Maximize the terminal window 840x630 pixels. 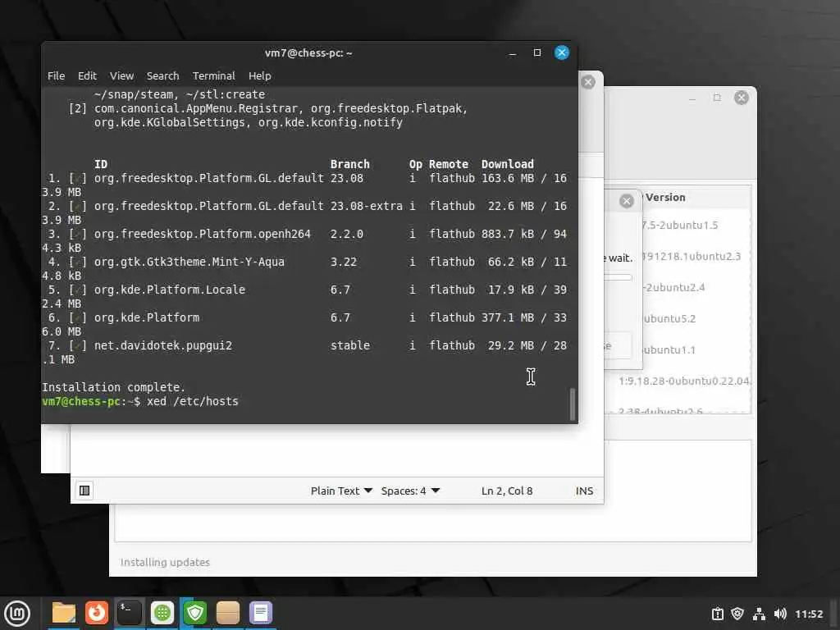click(537, 52)
